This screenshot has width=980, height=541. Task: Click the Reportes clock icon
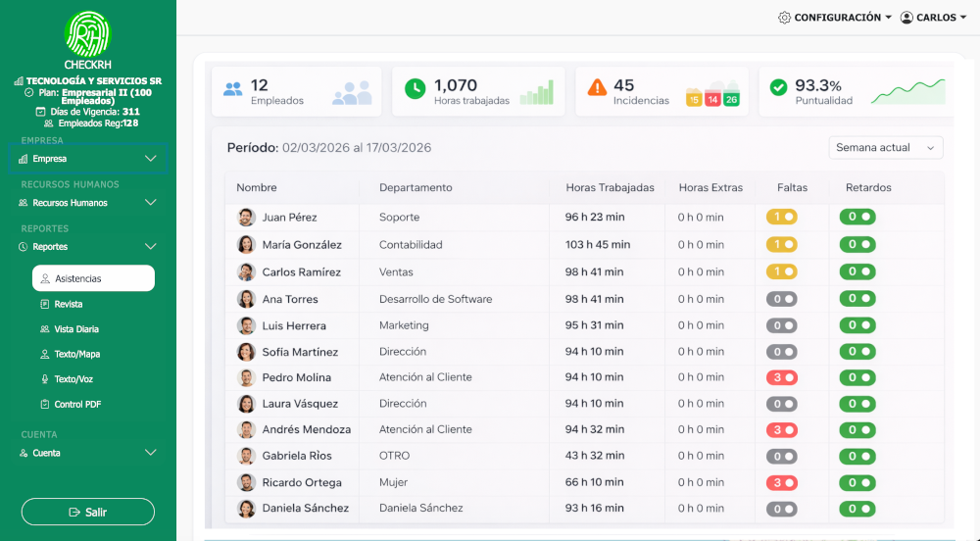pos(24,247)
